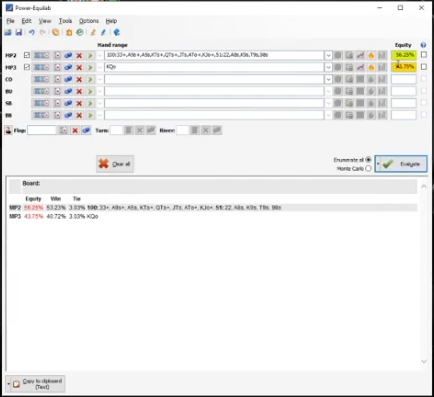The image size is (434, 397).
Task: Click the blue dice icon beside flop
Action: point(86,130)
